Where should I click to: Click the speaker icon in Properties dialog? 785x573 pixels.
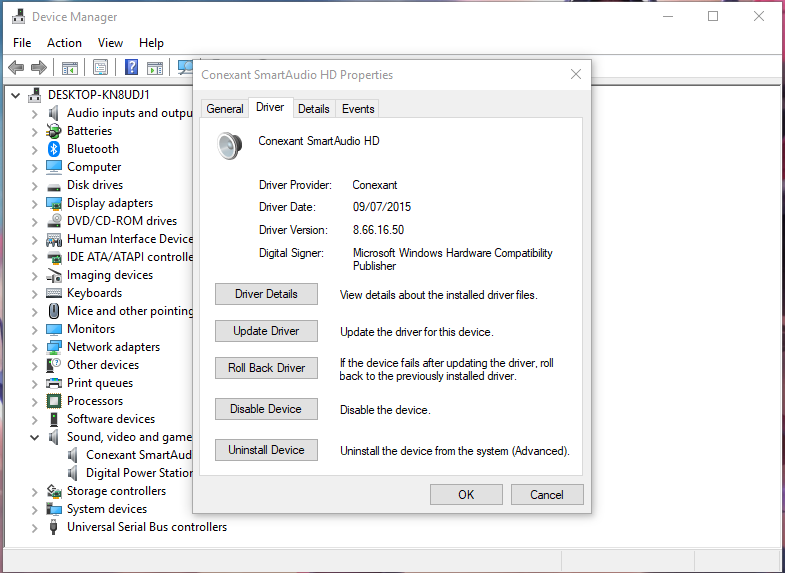click(x=230, y=146)
